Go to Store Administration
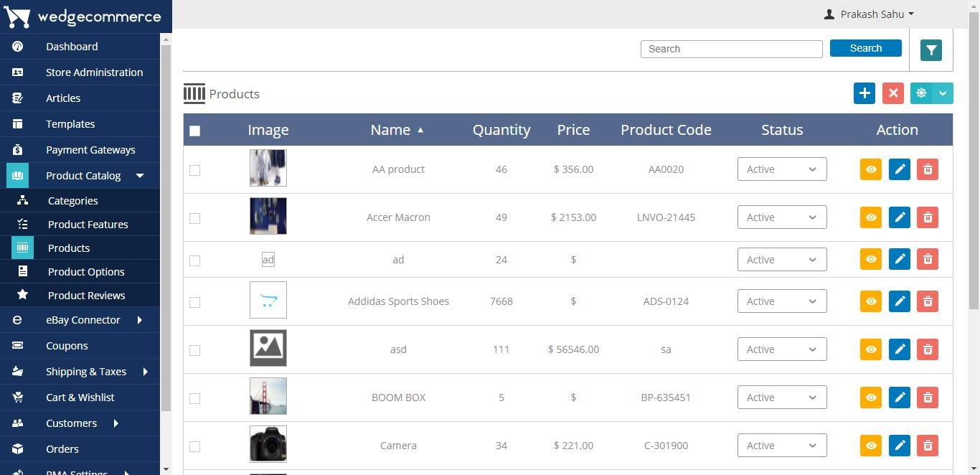 [x=94, y=72]
